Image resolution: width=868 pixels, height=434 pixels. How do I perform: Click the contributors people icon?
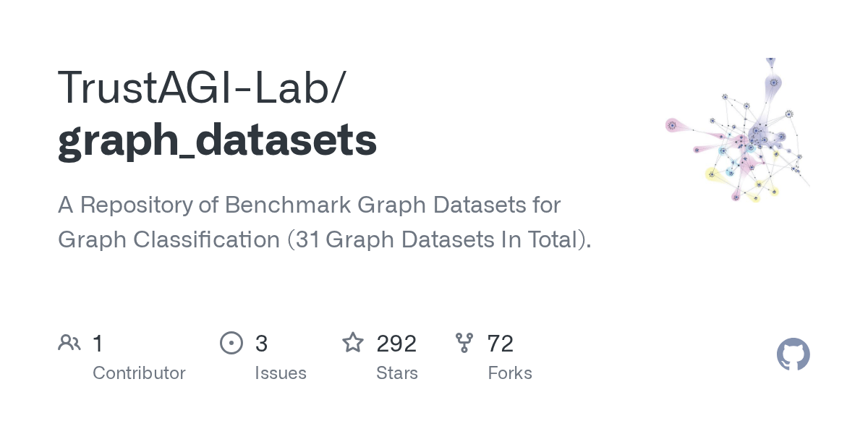[x=69, y=342]
